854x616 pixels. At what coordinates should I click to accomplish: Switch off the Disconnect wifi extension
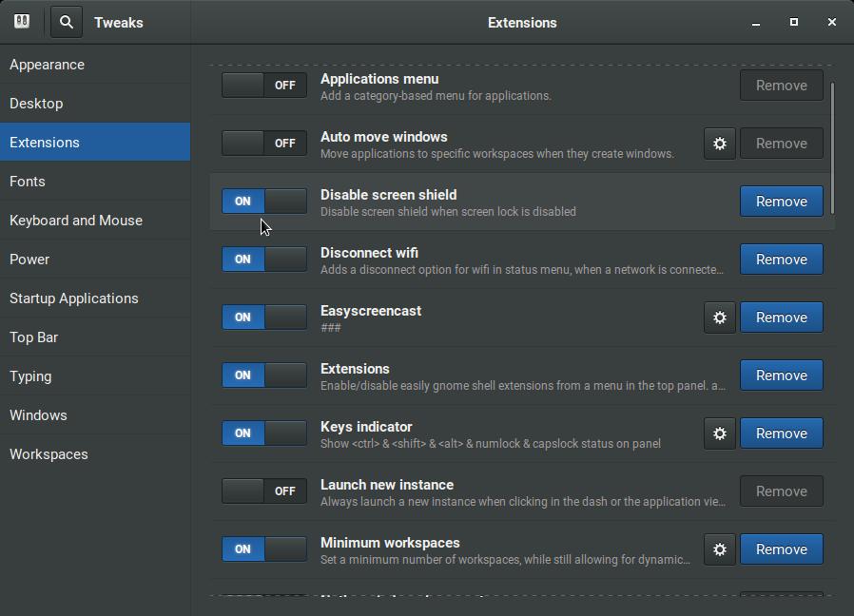(x=264, y=260)
